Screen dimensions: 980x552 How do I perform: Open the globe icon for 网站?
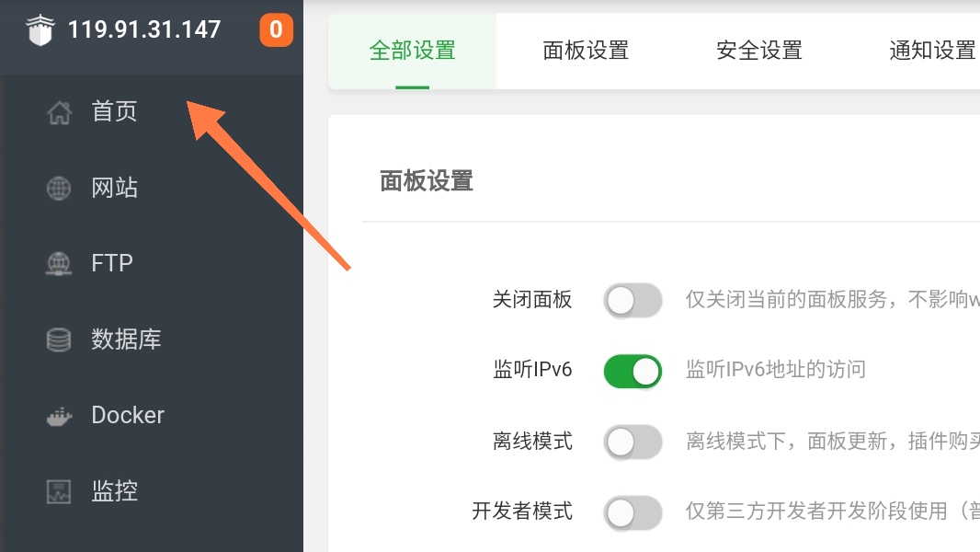coord(59,189)
